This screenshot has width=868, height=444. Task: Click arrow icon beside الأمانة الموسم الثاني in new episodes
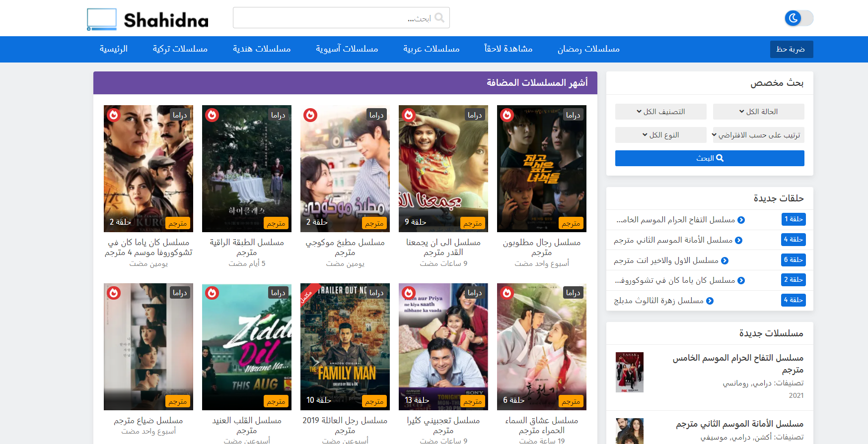(738, 240)
